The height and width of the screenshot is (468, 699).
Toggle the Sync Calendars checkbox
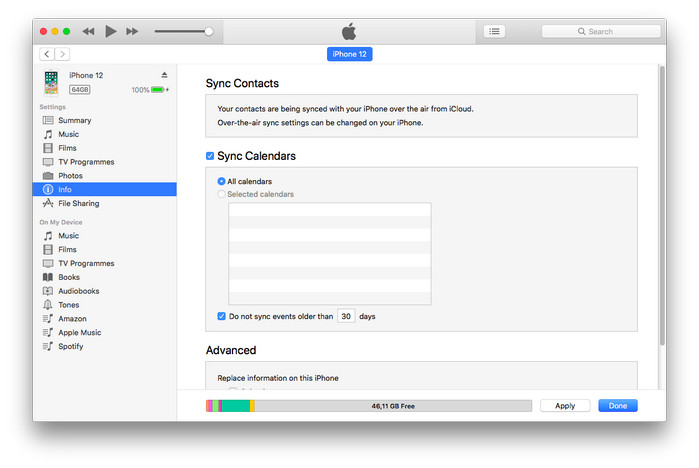pos(210,156)
